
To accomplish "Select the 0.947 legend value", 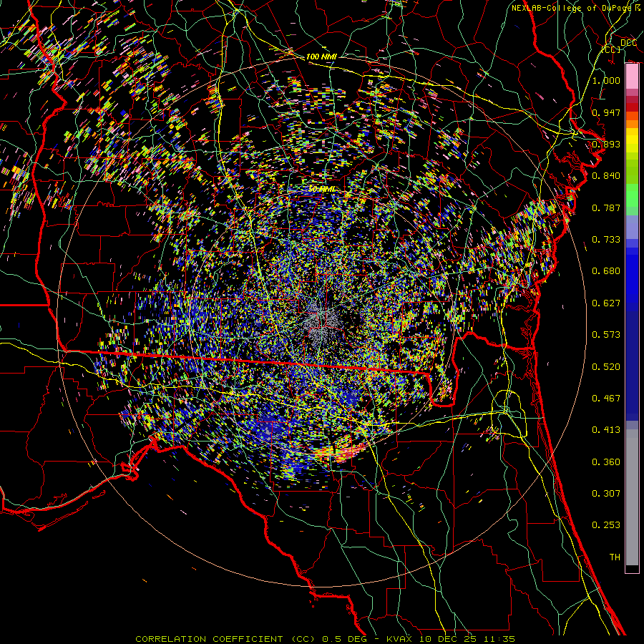I will pyautogui.click(x=606, y=112).
